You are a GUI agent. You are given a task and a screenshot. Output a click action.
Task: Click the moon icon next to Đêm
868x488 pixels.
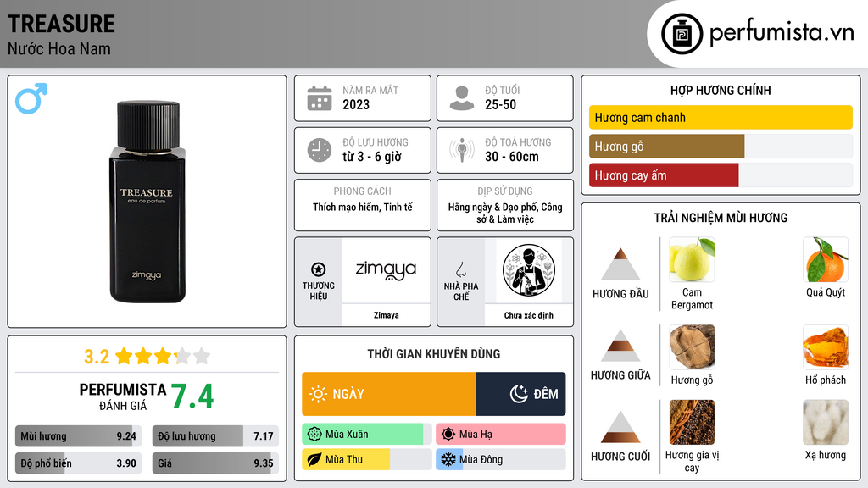tap(519, 394)
